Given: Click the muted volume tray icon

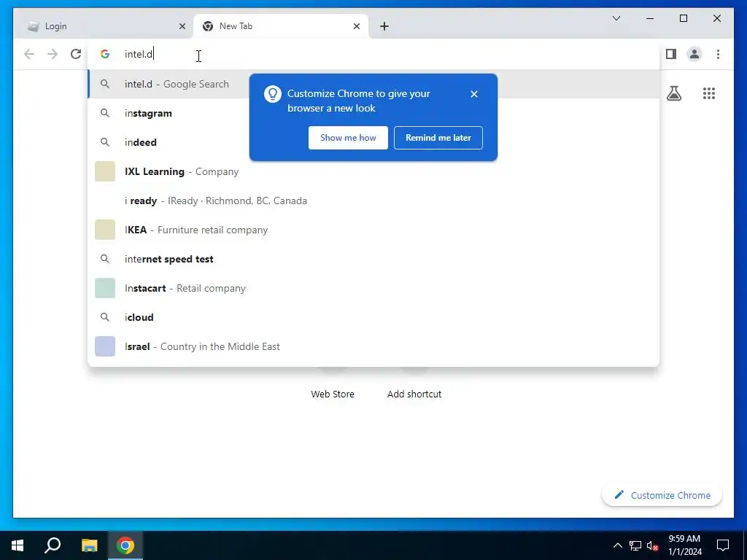Looking at the screenshot, I should click(x=653, y=545).
